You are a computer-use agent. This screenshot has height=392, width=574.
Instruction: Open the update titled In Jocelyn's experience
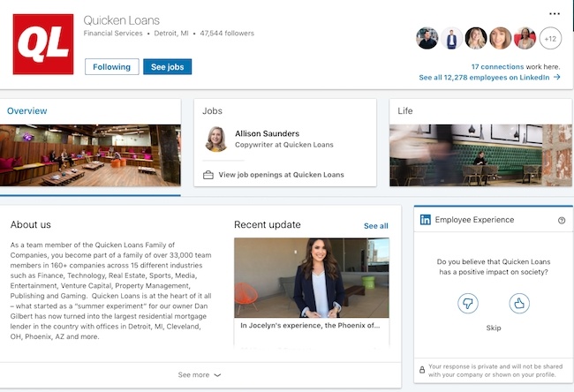[x=310, y=326]
